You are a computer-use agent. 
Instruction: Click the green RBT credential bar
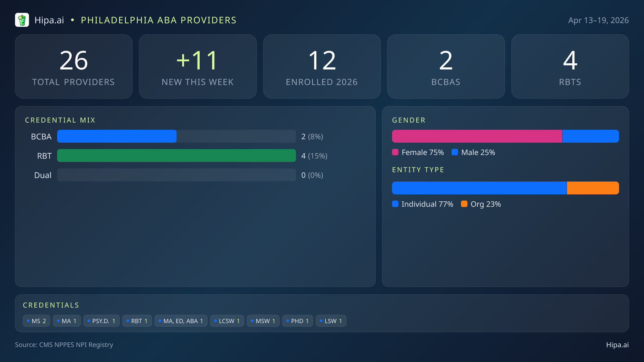(x=176, y=156)
